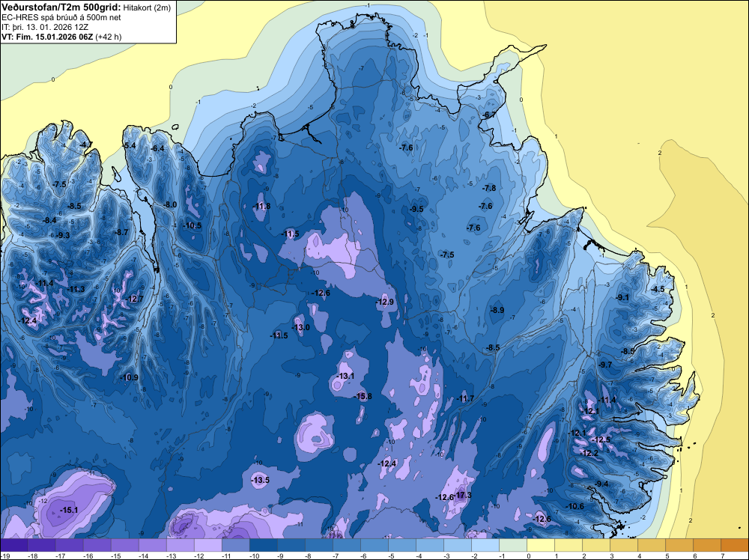Click the -9.7 temperature value
The width and height of the screenshot is (749, 560).
[605, 365]
